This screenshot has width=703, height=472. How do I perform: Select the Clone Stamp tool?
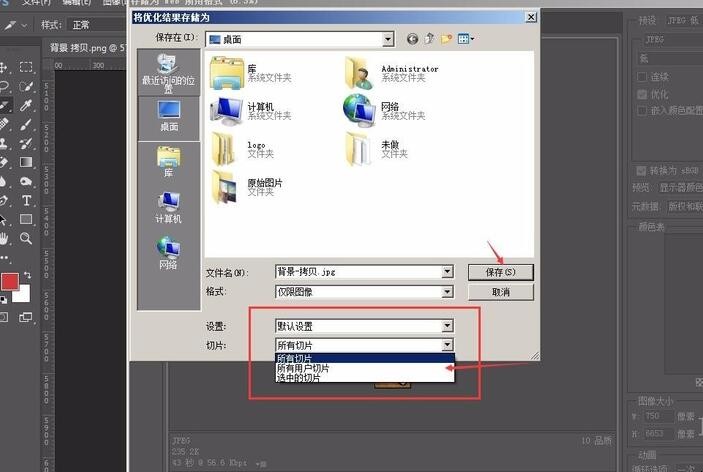[4, 143]
